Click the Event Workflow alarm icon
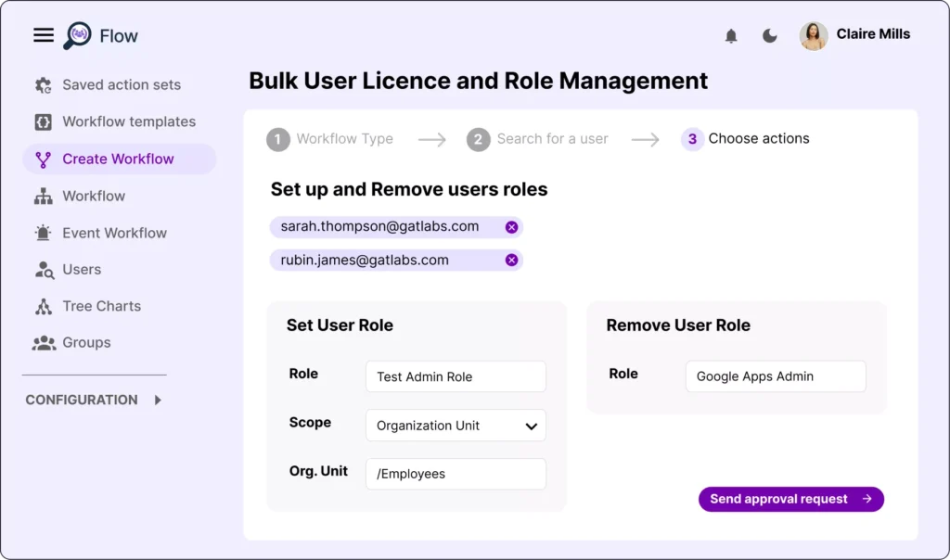 coord(43,233)
